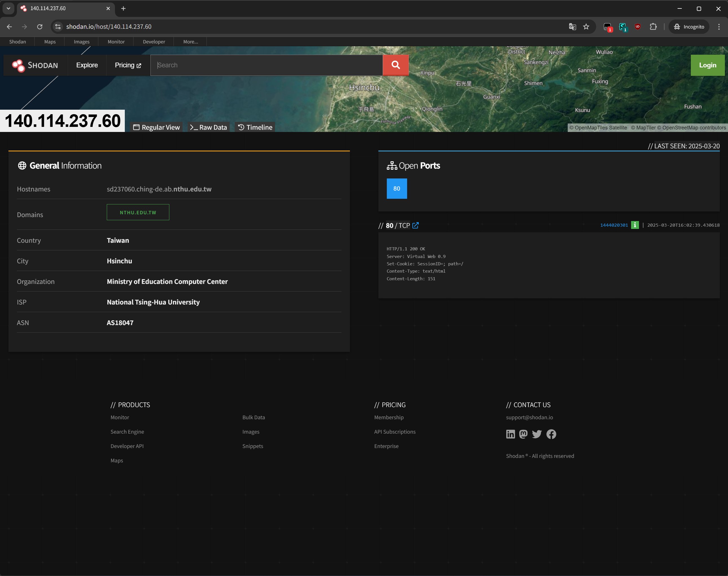The width and height of the screenshot is (728, 576).
Task: Open footer Membership pricing link
Action: 389,417
